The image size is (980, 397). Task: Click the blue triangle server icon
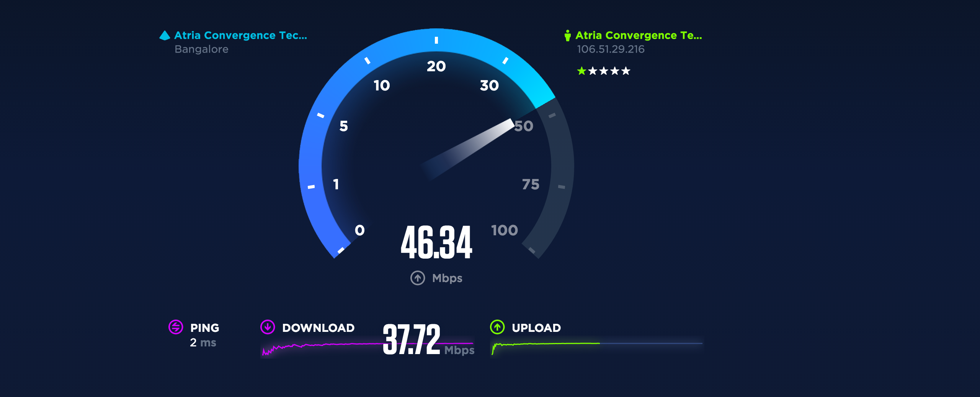(165, 36)
